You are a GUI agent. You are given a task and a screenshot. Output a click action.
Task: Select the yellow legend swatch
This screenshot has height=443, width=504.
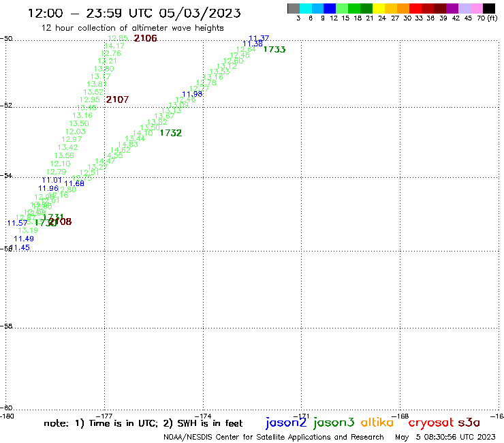tap(379, 8)
